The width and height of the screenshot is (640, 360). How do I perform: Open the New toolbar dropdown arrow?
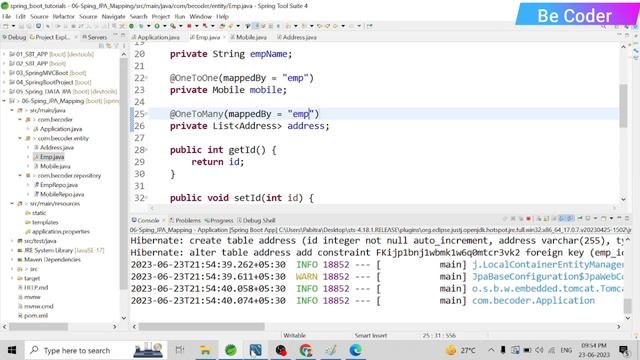(x=13, y=26)
